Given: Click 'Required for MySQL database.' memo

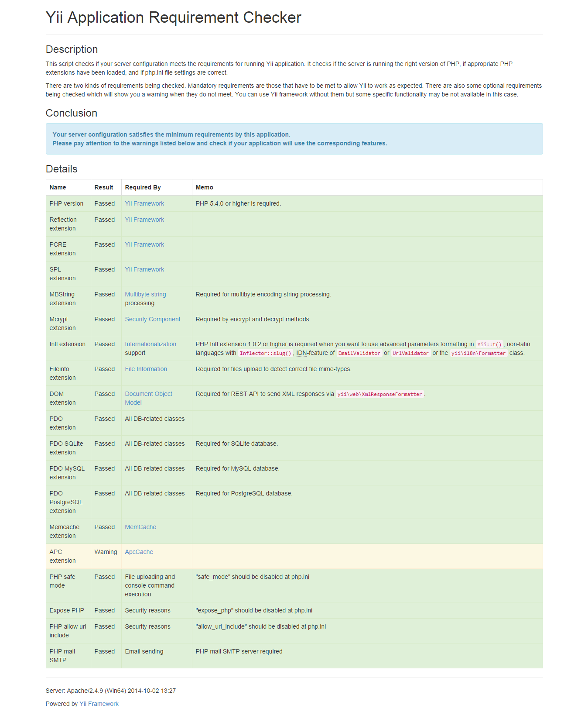Looking at the screenshot, I should click(238, 468).
